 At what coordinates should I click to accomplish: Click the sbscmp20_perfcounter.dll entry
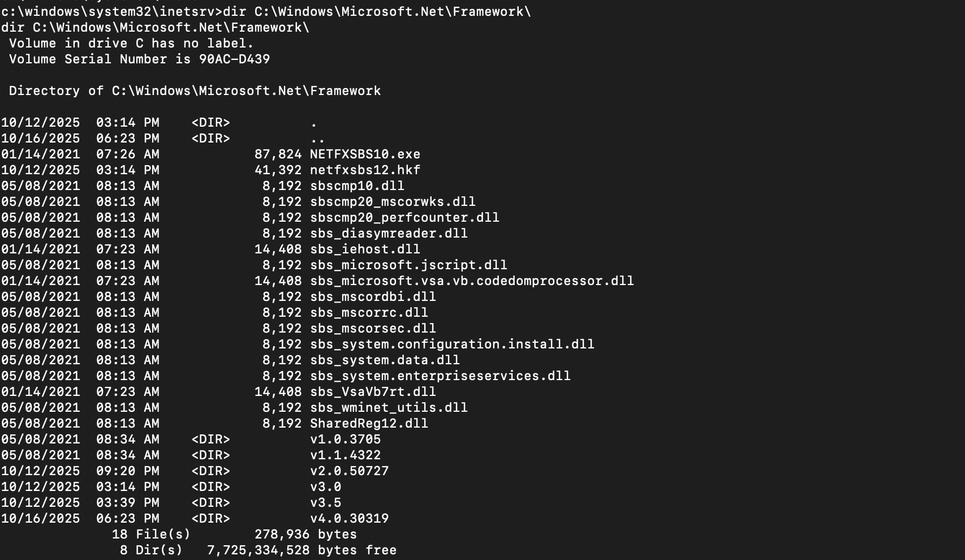click(x=404, y=218)
